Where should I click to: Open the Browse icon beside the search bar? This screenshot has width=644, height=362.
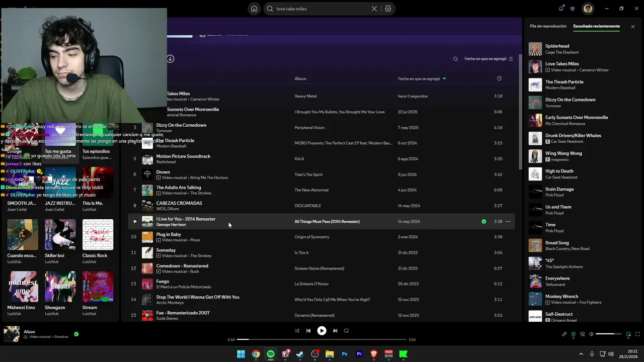click(x=388, y=9)
